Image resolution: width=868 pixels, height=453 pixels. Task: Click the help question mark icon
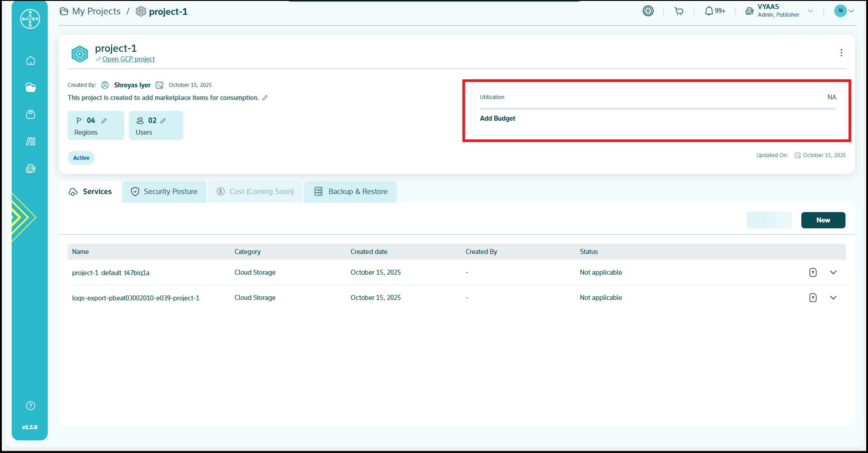[31, 406]
